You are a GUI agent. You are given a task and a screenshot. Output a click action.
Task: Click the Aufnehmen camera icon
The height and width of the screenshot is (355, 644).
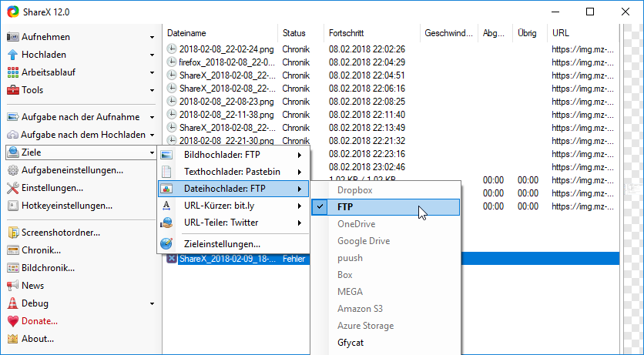[13, 37]
